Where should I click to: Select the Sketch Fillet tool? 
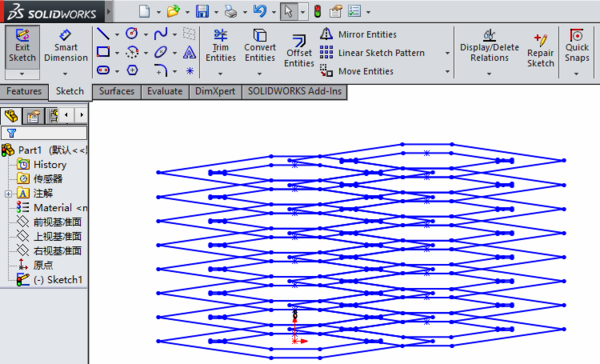pos(160,70)
